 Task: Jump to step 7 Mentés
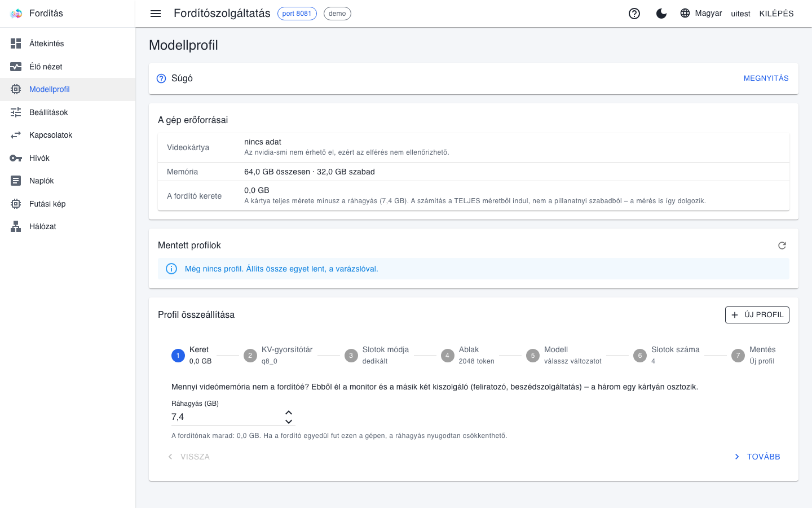pyautogui.click(x=753, y=356)
